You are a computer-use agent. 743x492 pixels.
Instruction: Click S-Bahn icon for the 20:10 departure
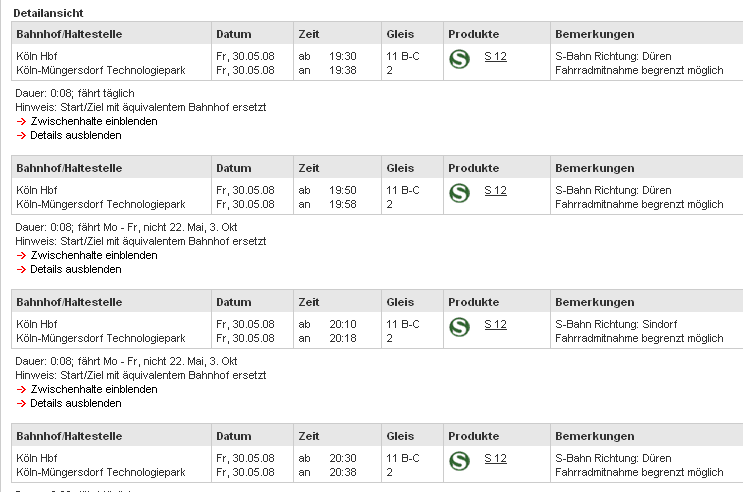(459, 328)
